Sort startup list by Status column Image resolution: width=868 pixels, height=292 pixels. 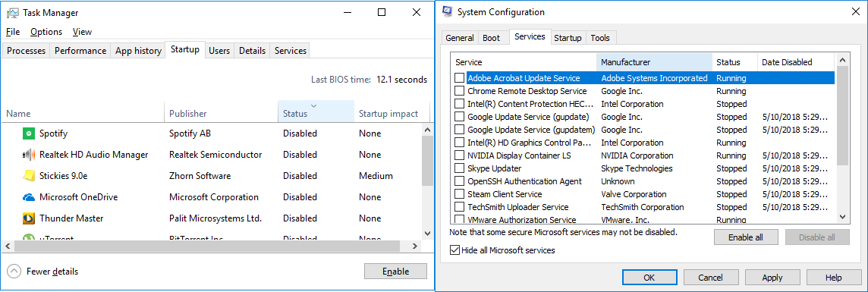point(316,111)
